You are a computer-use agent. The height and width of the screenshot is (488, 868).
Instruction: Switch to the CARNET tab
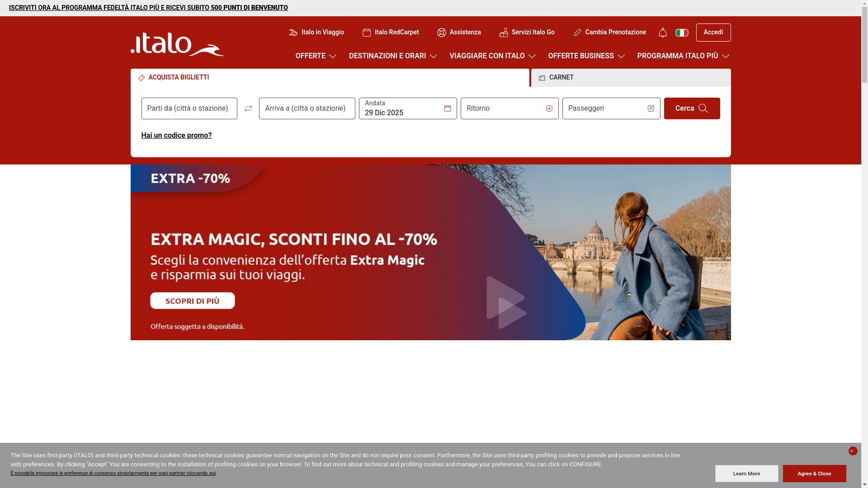[x=631, y=78]
